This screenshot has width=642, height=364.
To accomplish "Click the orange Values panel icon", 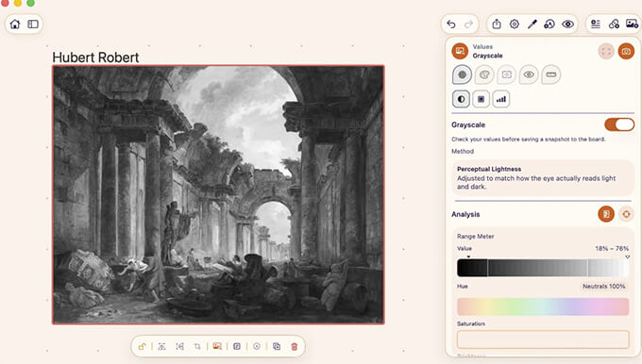I will (460, 51).
